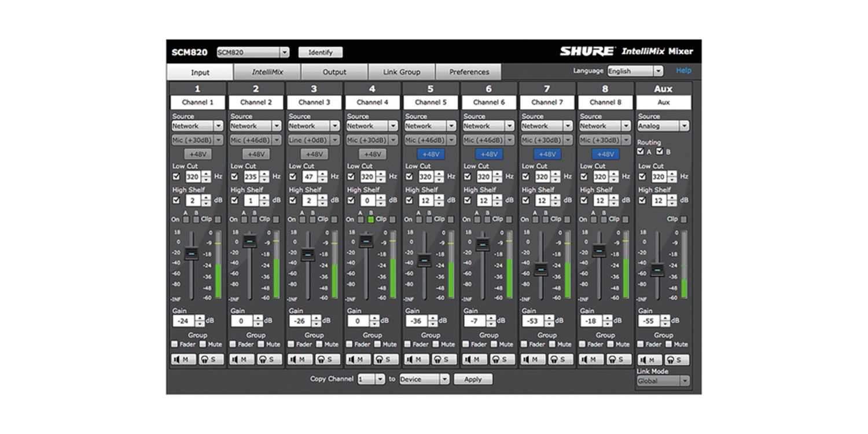Open the copy destination Device dropdown
The image size is (868, 434).
(424, 380)
